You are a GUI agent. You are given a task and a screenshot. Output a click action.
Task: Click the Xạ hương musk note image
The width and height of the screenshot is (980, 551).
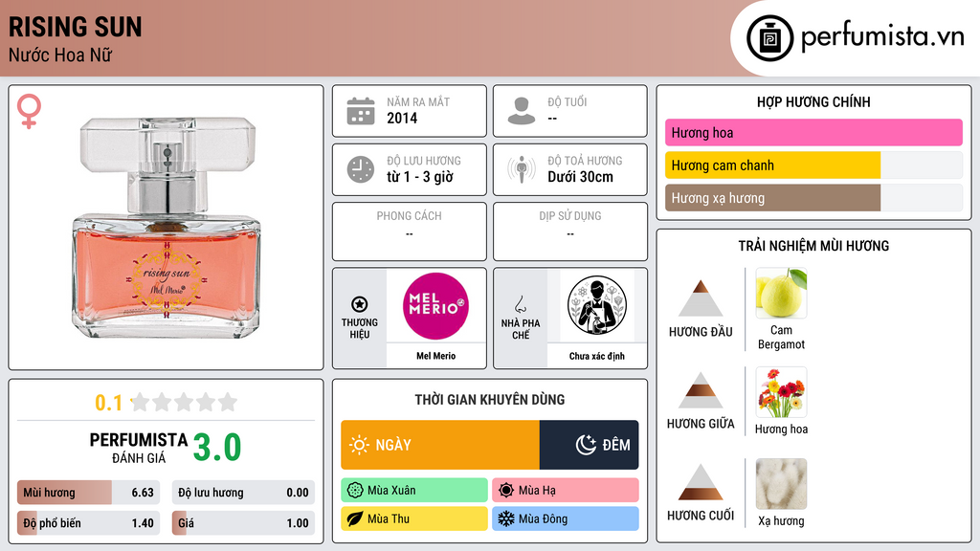click(x=781, y=484)
